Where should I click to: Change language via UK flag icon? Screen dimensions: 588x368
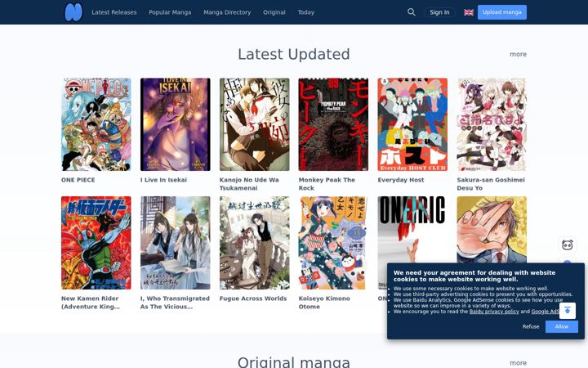point(469,12)
